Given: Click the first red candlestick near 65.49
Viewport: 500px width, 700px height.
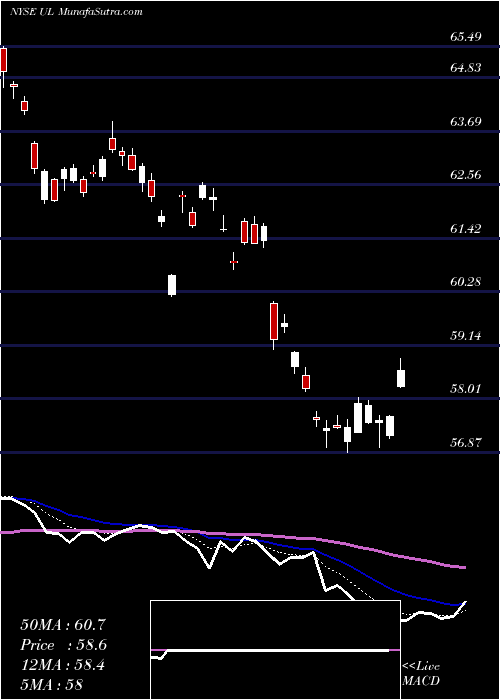Looking at the screenshot, I should 4,60.
